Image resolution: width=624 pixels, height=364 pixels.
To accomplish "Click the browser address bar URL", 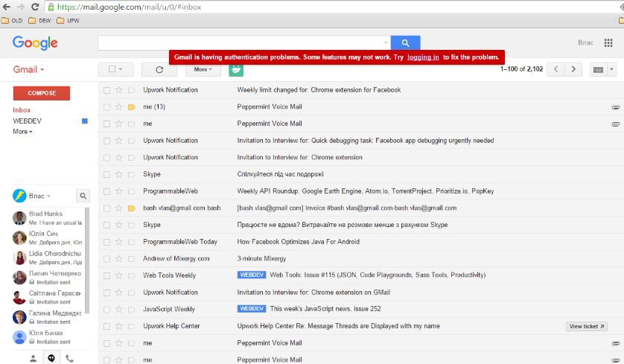I will [130, 7].
